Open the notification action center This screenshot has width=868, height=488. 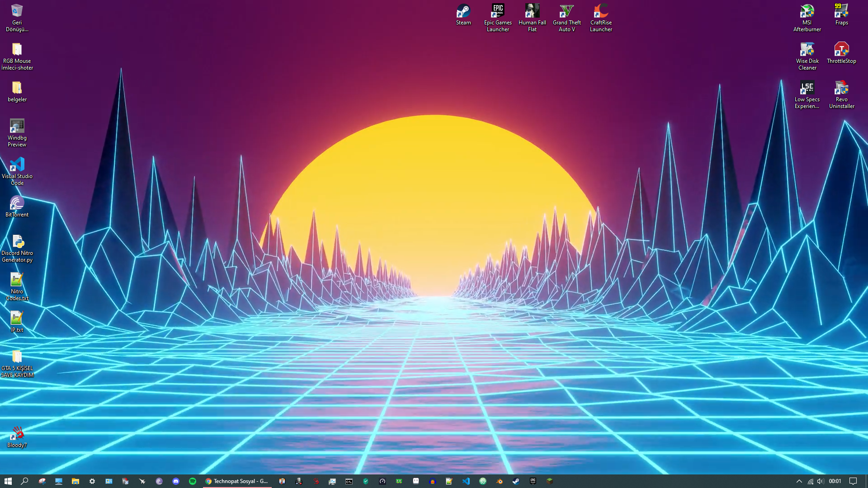tap(853, 481)
